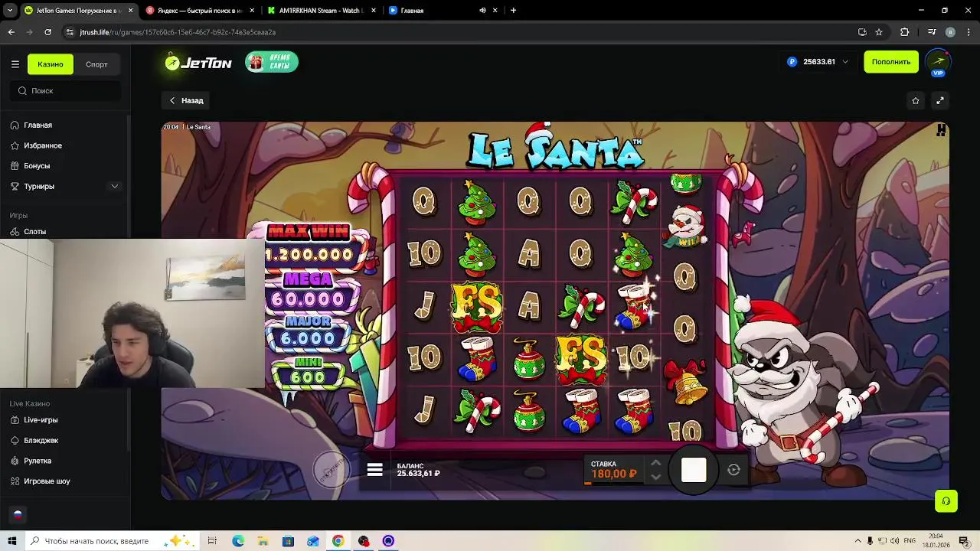
Task: Open the slot game hamburger menu
Action: pos(374,470)
